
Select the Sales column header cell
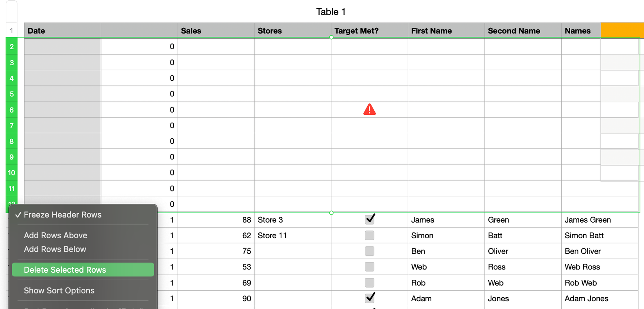tap(216, 31)
